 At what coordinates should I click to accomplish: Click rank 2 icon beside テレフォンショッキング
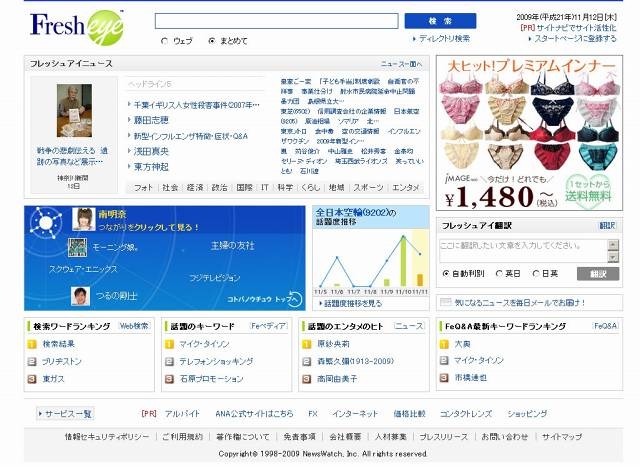169,362
